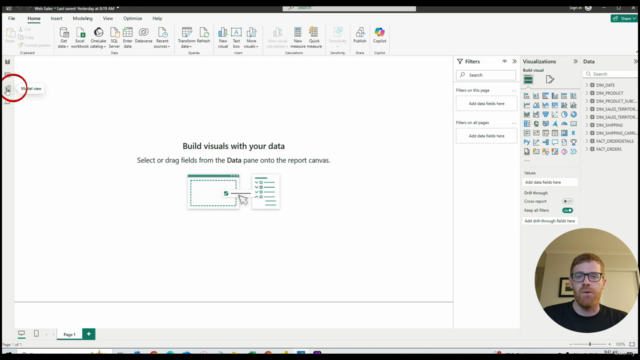Expand the FACT_ORDERS table

[587, 149]
